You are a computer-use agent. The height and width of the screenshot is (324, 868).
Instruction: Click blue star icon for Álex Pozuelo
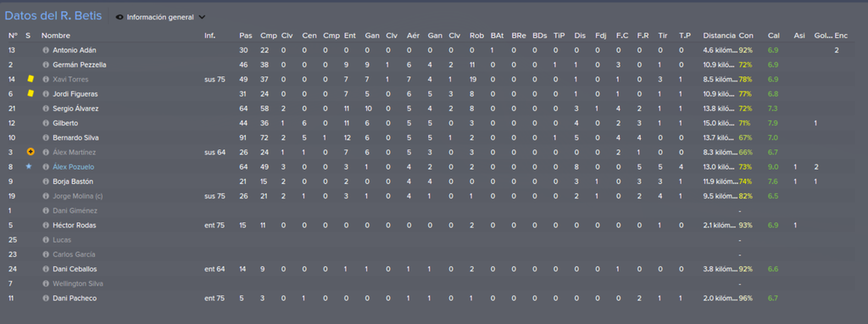pos(30,166)
